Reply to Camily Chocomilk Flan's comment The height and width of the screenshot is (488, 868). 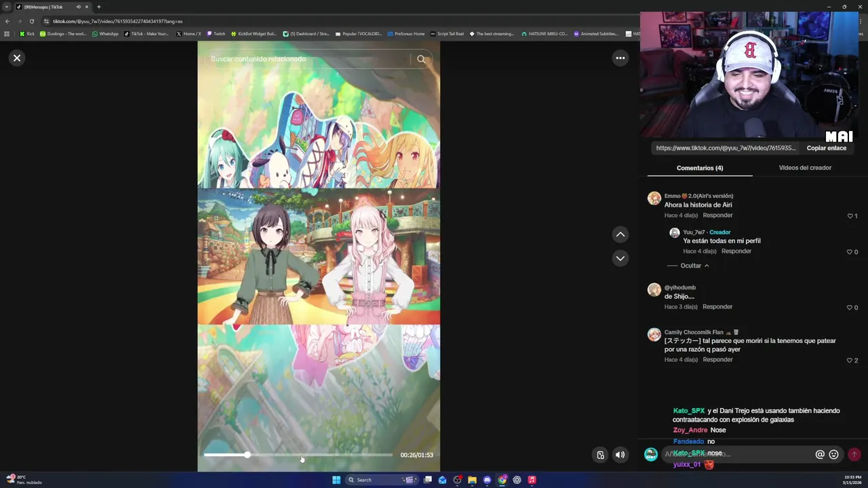(717, 360)
